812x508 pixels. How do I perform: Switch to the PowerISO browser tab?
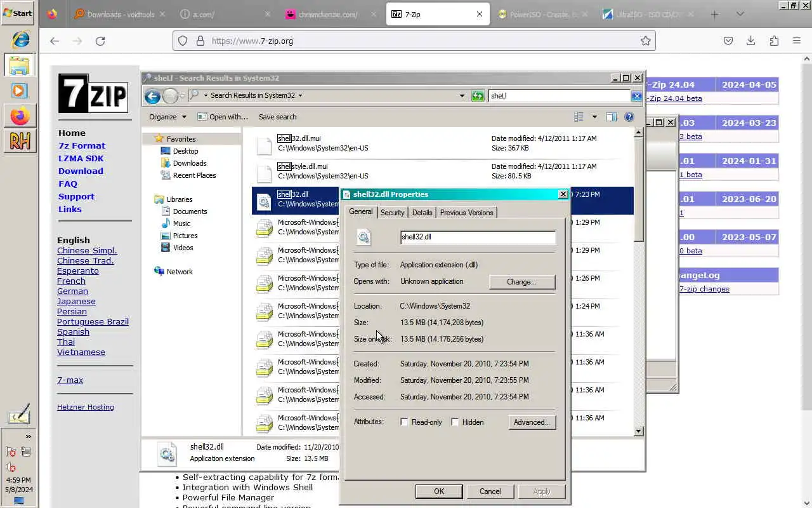pyautogui.click(x=542, y=14)
